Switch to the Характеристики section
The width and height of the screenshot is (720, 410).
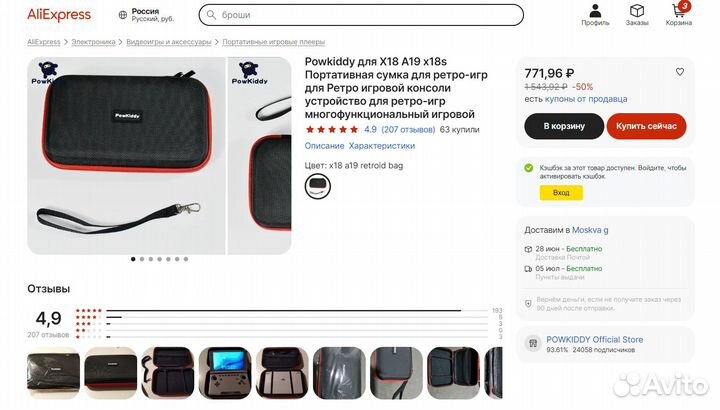[x=382, y=146]
